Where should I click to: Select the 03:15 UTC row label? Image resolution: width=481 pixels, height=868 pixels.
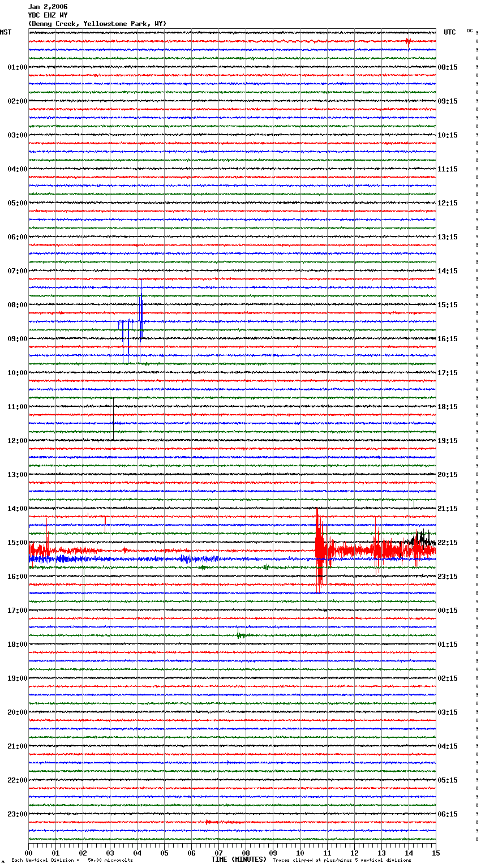click(x=448, y=712)
